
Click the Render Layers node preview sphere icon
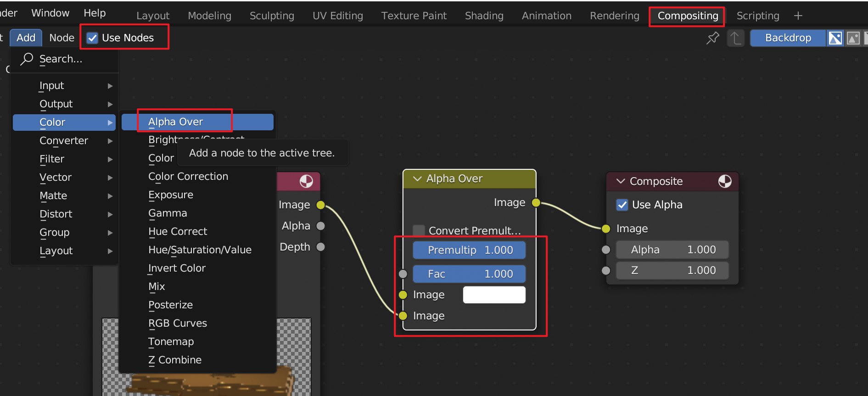pos(306,181)
